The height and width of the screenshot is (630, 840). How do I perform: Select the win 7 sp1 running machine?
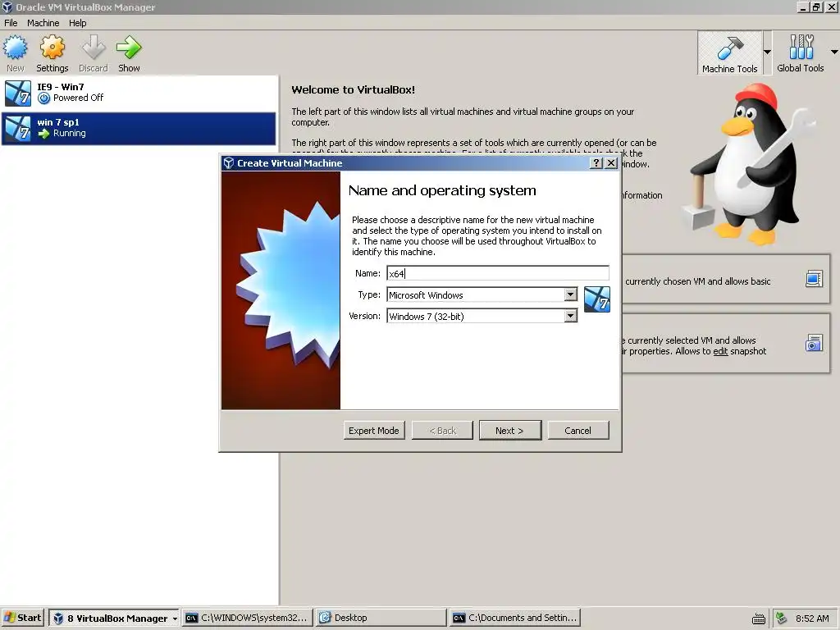point(139,129)
